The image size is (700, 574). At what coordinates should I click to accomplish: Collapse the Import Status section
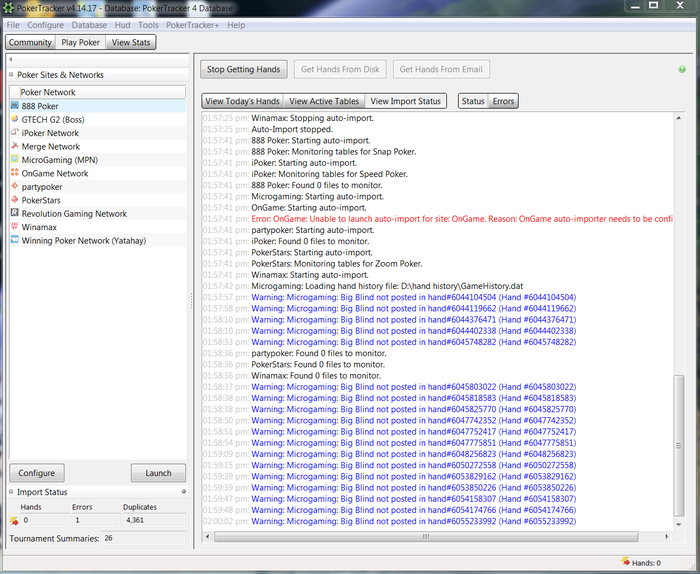click(x=11, y=492)
